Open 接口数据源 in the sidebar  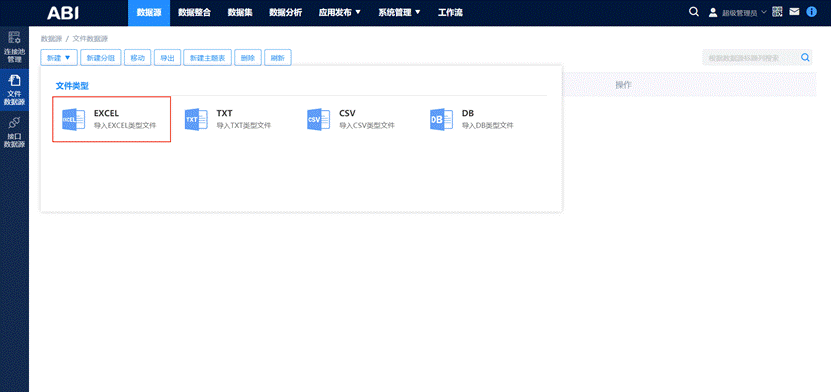pyautogui.click(x=14, y=132)
